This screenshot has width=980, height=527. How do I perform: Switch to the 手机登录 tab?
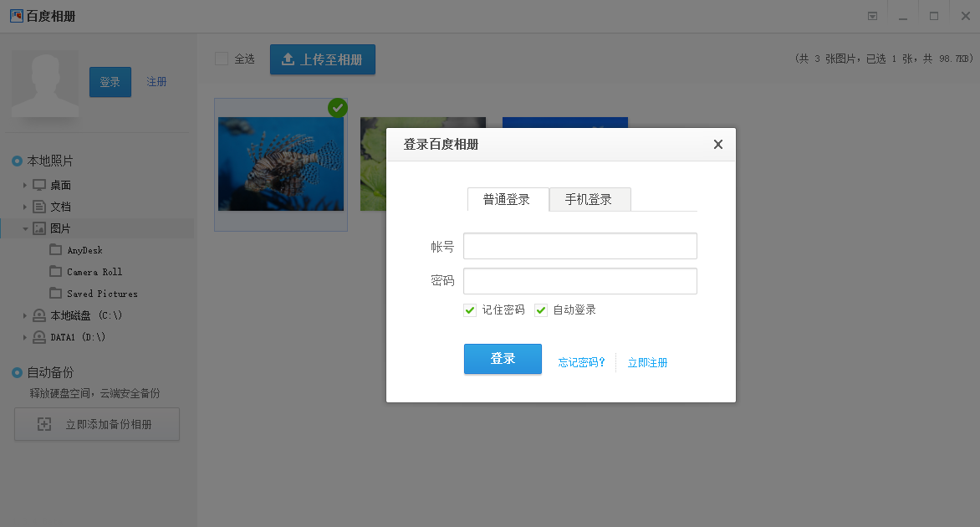pos(590,199)
